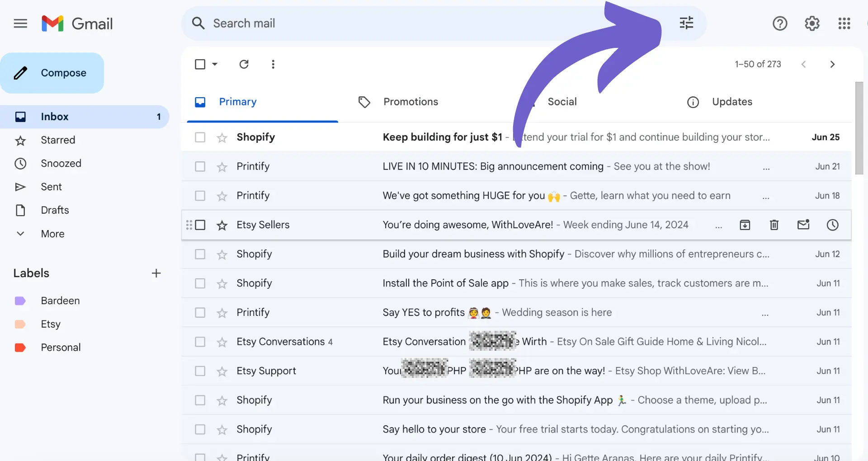Click the 1–50 of 273 counter

pyautogui.click(x=758, y=64)
